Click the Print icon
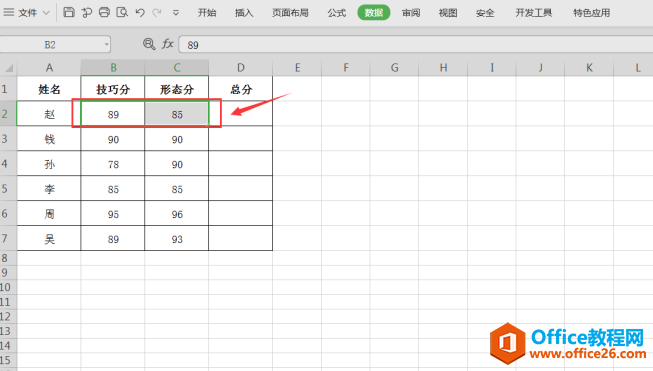This screenshot has width=653, height=371. 104,12
